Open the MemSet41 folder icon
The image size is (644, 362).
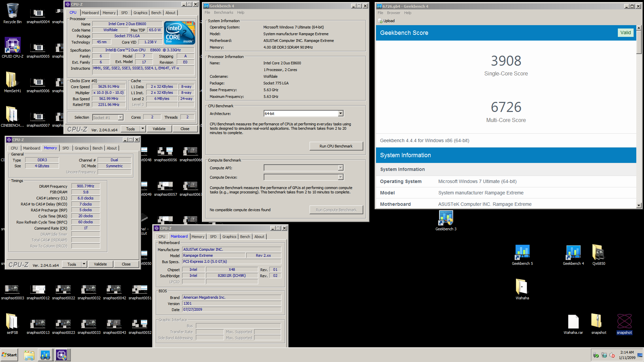[12, 82]
